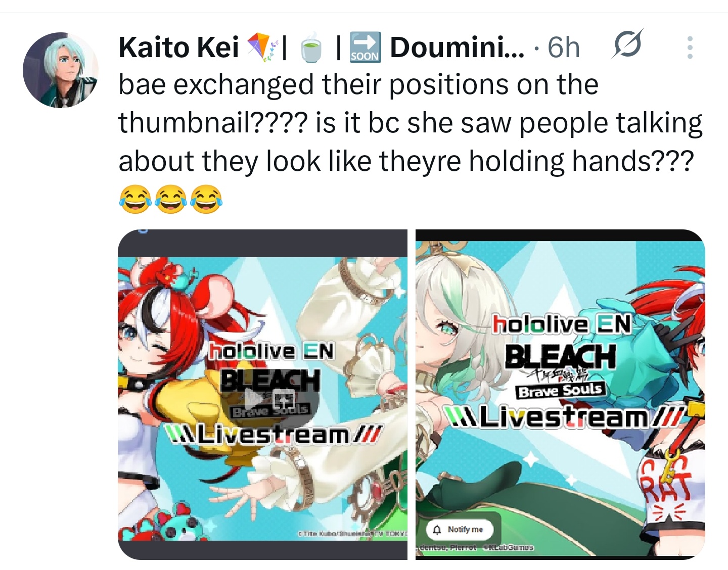Open the Kaito Kei display name
This screenshot has width=728, height=570.
(x=179, y=47)
